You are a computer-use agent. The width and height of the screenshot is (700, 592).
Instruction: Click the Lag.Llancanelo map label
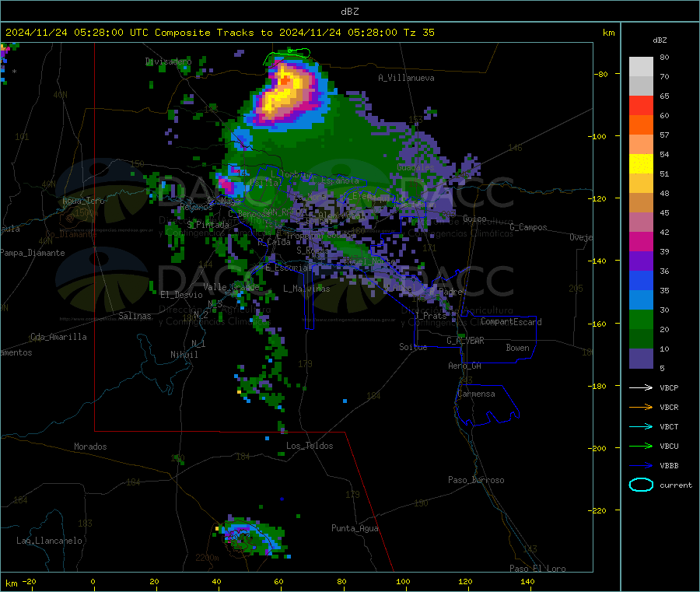coord(49,541)
